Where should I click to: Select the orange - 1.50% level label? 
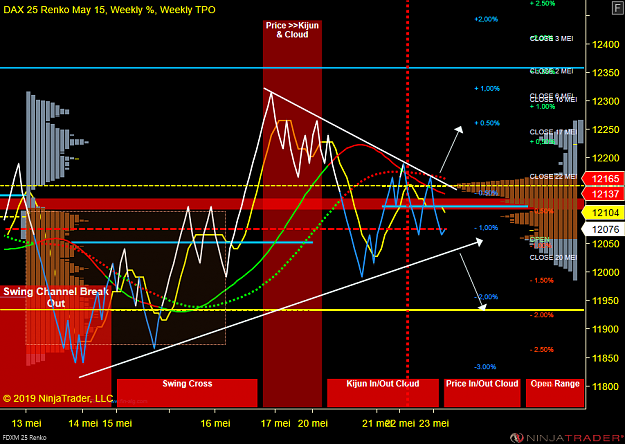pyautogui.click(x=542, y=280)
